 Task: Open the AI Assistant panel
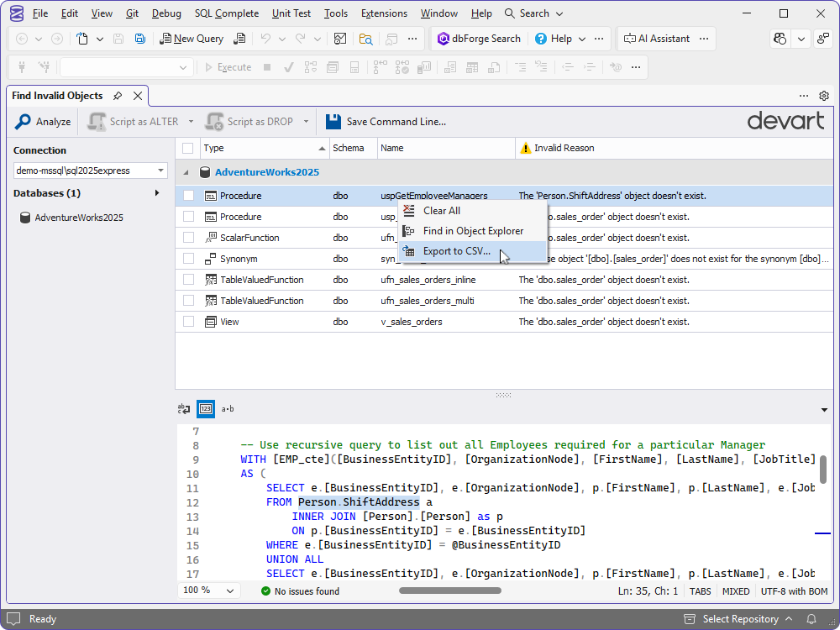[x=657, y=39]
